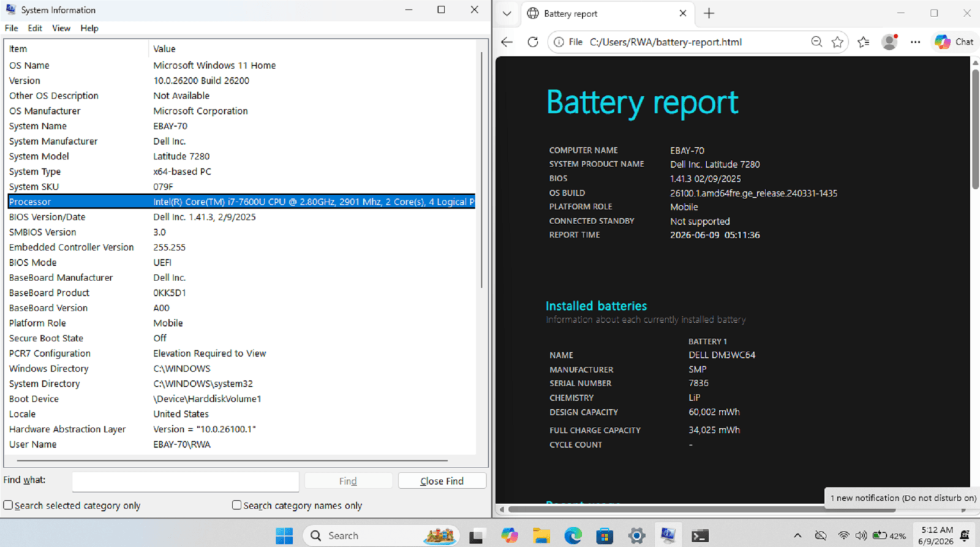This screenshot has height=547, width=980.
Task: Open Edge Settings and more menu
Action: tap(915, 42)
